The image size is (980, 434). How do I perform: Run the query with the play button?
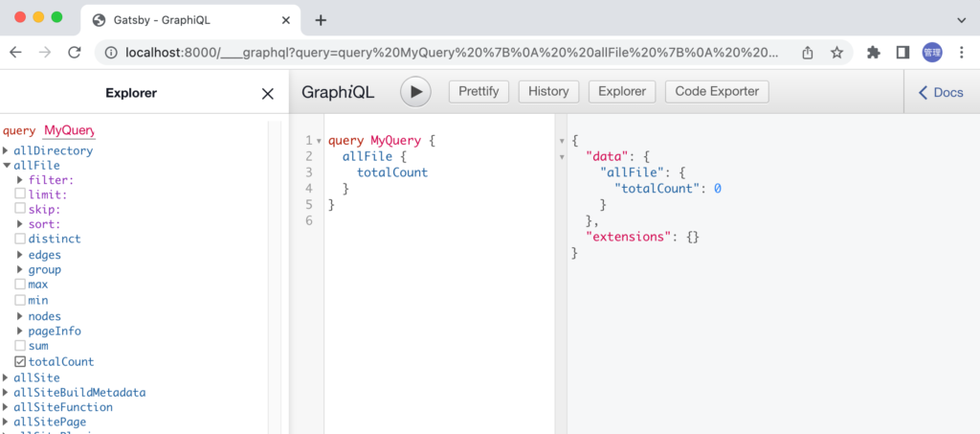(414, 92)
